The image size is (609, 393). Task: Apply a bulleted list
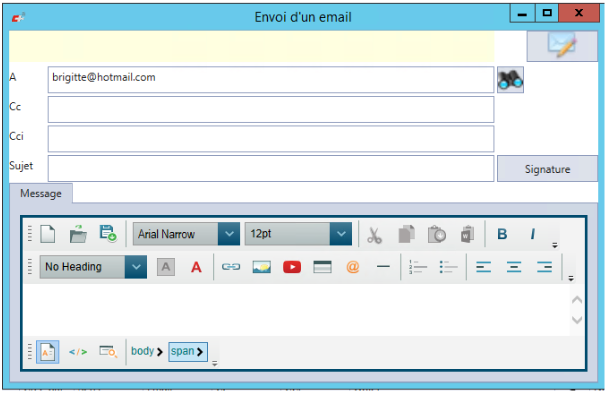tap(448, 267)
